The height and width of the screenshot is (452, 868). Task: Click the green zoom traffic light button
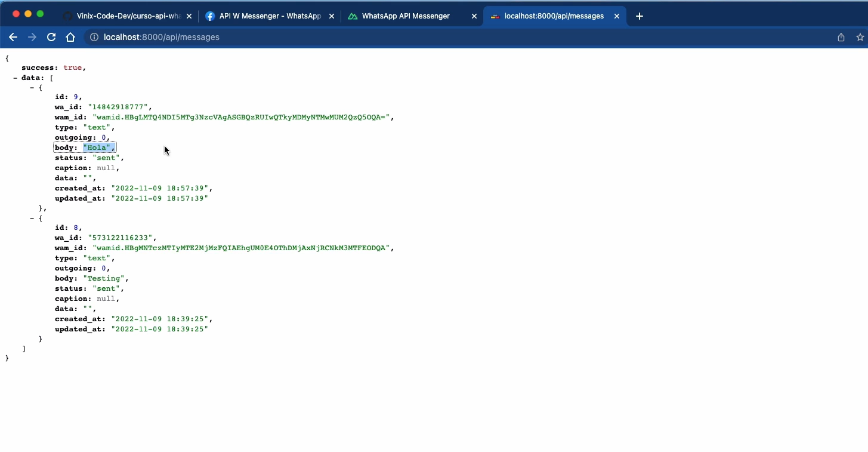[x=39, y=13]
